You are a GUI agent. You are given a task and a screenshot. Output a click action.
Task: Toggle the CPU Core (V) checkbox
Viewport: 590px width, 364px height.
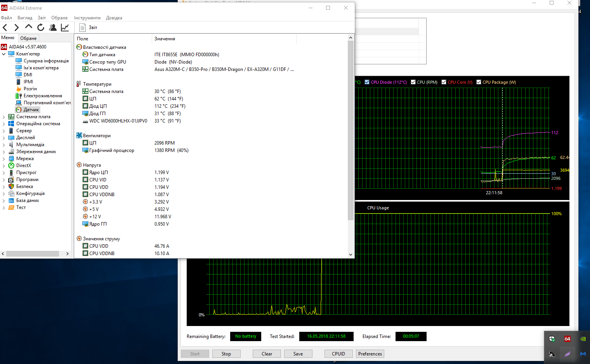coord(444,82)
